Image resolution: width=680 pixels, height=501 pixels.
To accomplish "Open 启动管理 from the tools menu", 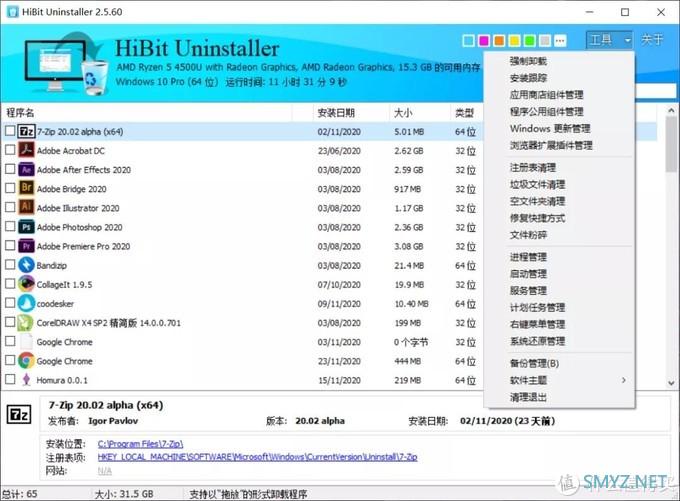I will click(528, 274).
